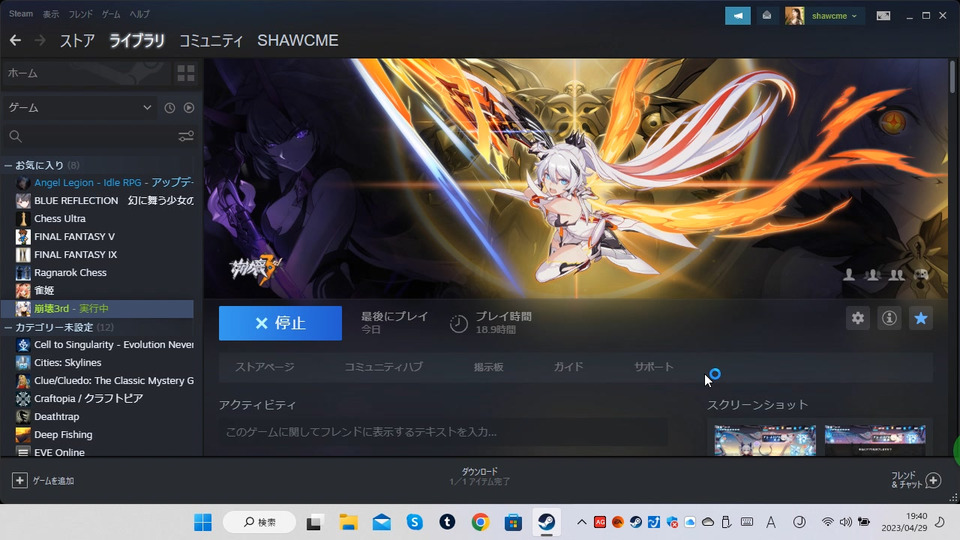
Task: Show hidden system tray icons
Action: [582, 522]
